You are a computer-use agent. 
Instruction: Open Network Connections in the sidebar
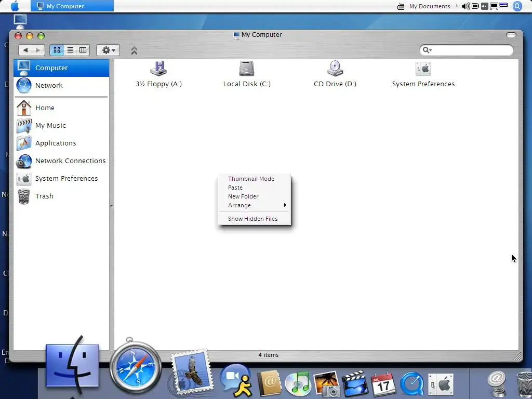61,161
